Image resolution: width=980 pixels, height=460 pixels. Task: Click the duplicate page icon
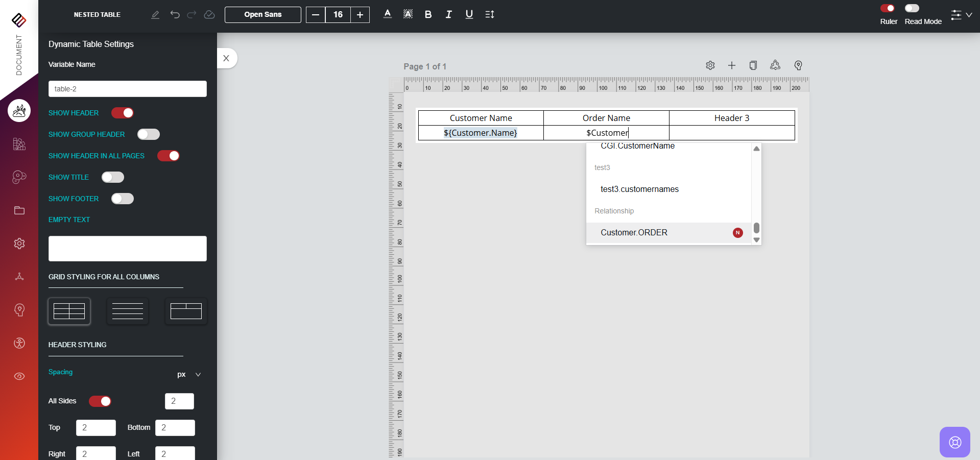click(753, 65)
